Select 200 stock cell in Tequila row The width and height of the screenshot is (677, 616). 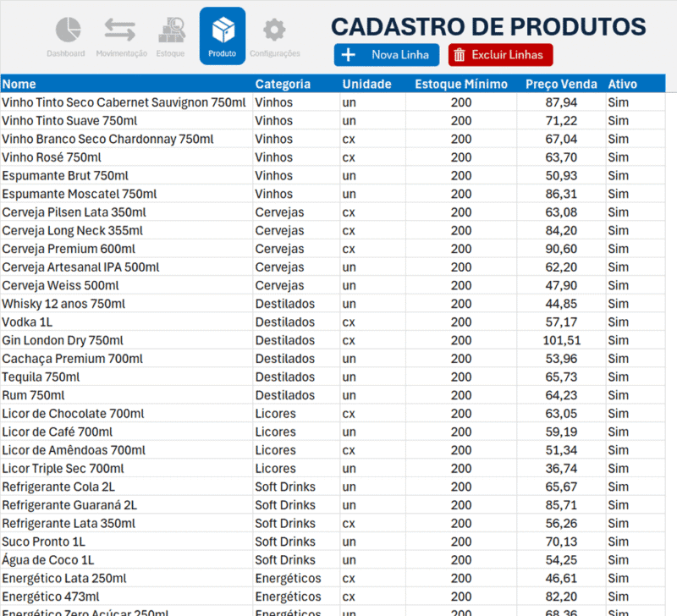461,377
